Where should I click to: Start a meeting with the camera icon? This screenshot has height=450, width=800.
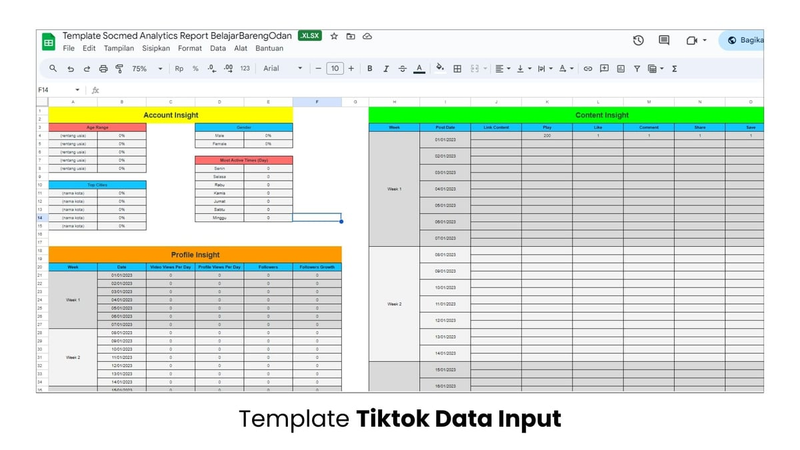tap(692, 40)
